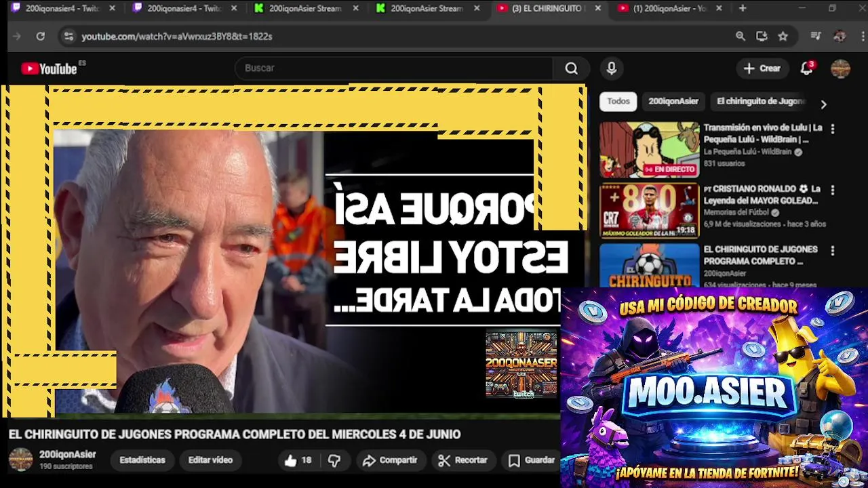The width and height of the screenshot is (868, 488).
Task: Open CRISTIANO RONALDO La Leyenda video title
Action: click(762, 195)
